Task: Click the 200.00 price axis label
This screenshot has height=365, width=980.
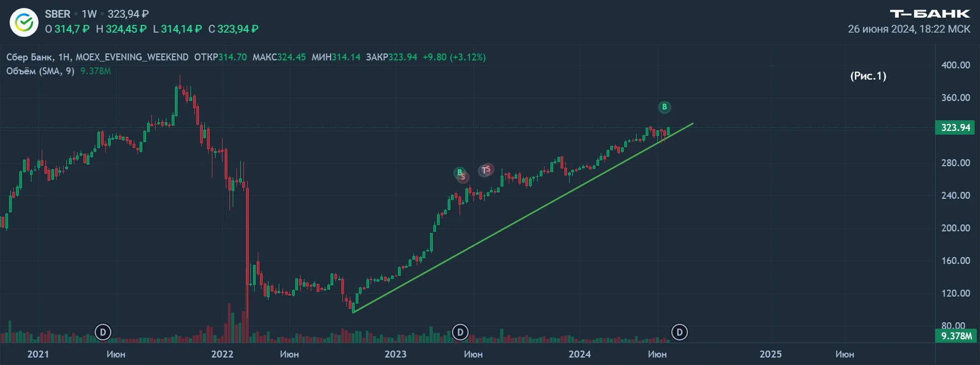Action: point(955,228)
